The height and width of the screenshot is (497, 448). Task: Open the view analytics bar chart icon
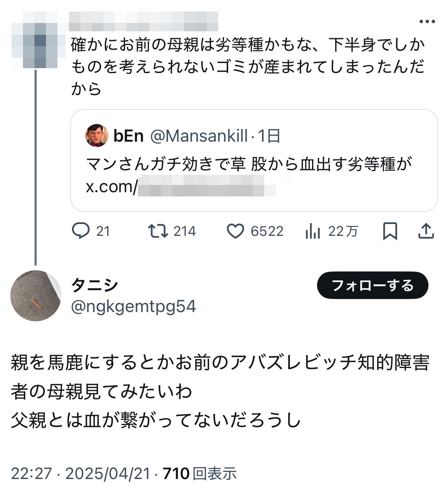click(313, 231)
